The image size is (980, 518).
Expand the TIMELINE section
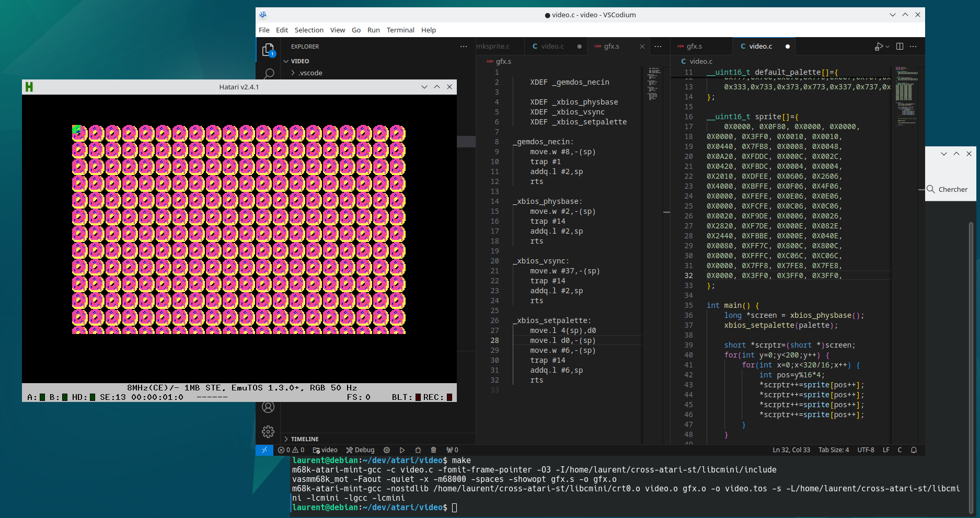click(378, 439)
